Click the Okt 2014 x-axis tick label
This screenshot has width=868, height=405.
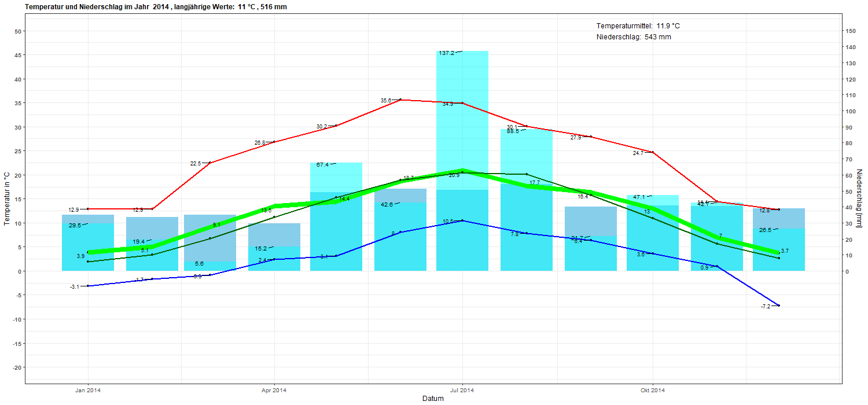click(652, 390)
